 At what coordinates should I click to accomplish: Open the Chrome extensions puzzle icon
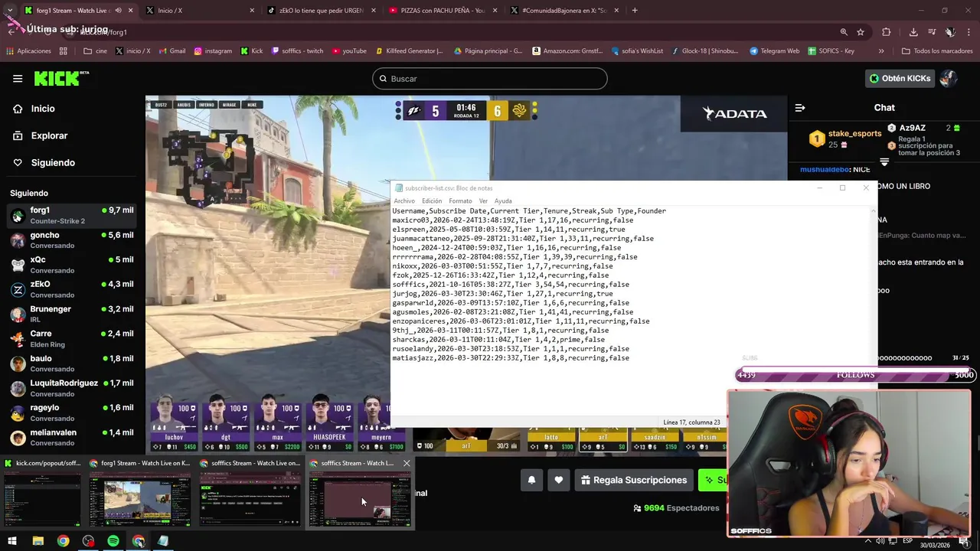[x=887, y=32]
